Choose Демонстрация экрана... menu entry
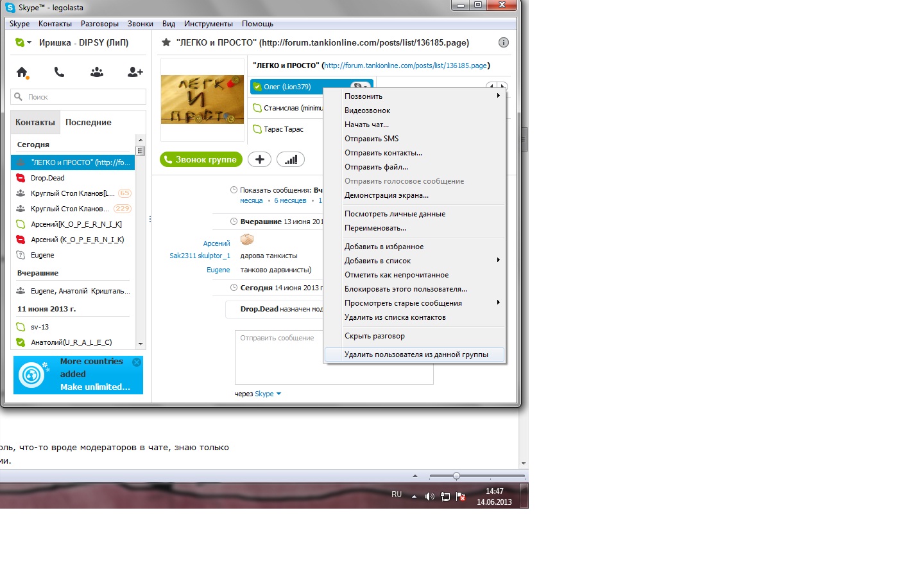Image resolution: width=924 pixels, height=578 pixels. [x=415, y=195]
